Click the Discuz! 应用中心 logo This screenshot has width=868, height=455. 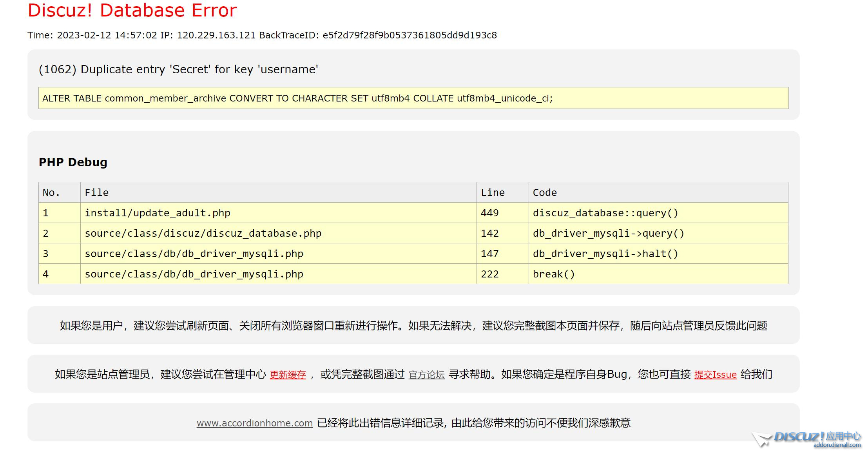pyautogui.click(x=817, y=436)
